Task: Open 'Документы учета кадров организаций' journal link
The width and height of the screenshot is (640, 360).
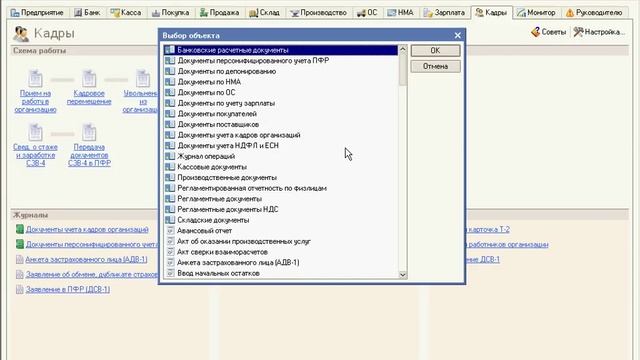Action: [x=87, y=229]
